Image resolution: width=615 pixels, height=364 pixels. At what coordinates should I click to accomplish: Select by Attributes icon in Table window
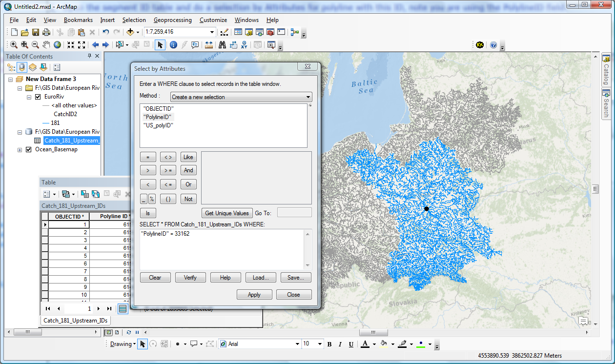[x=84, y=194]
